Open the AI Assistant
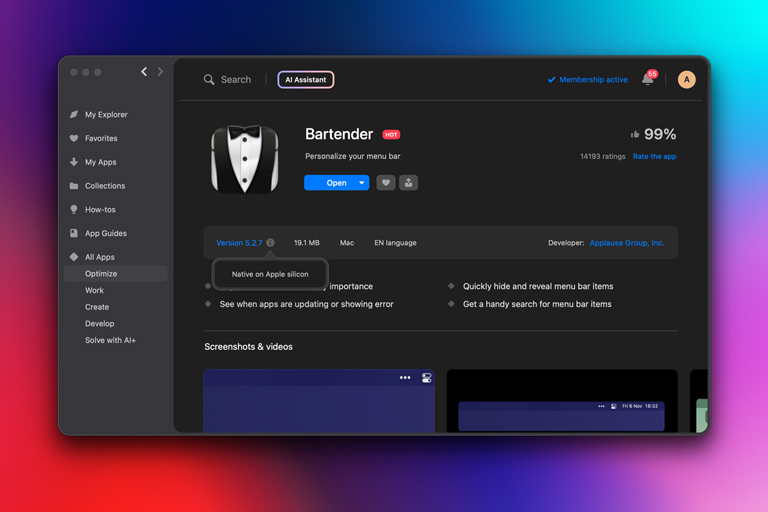 click(x=306, y=79)
